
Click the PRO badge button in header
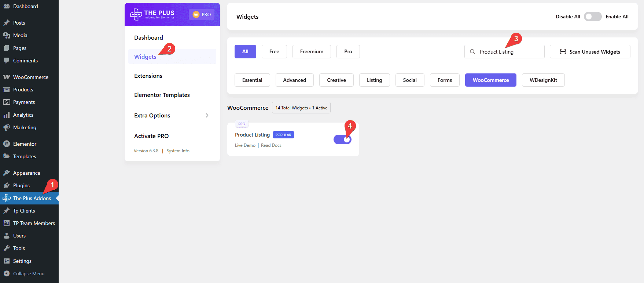[x=202, y=14]
